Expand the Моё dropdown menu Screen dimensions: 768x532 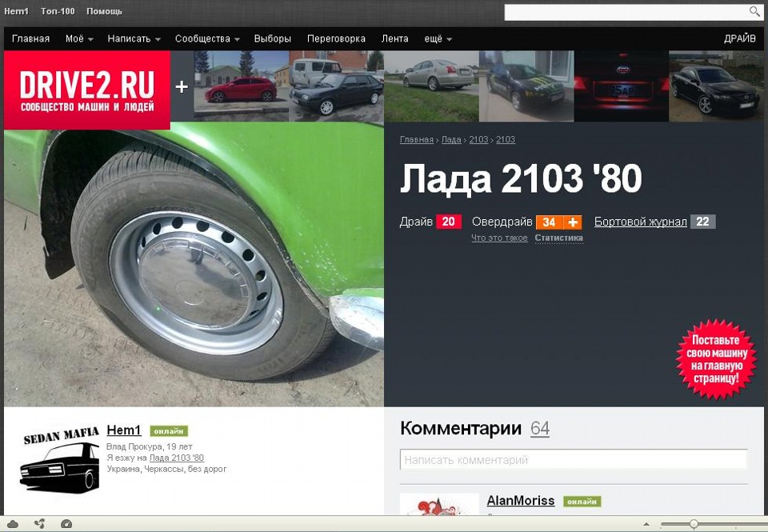(79, 38)
